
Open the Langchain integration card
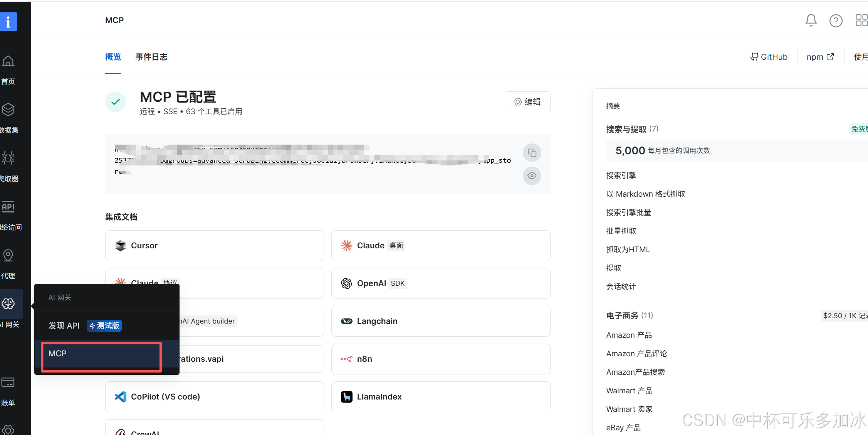point(441,321)
